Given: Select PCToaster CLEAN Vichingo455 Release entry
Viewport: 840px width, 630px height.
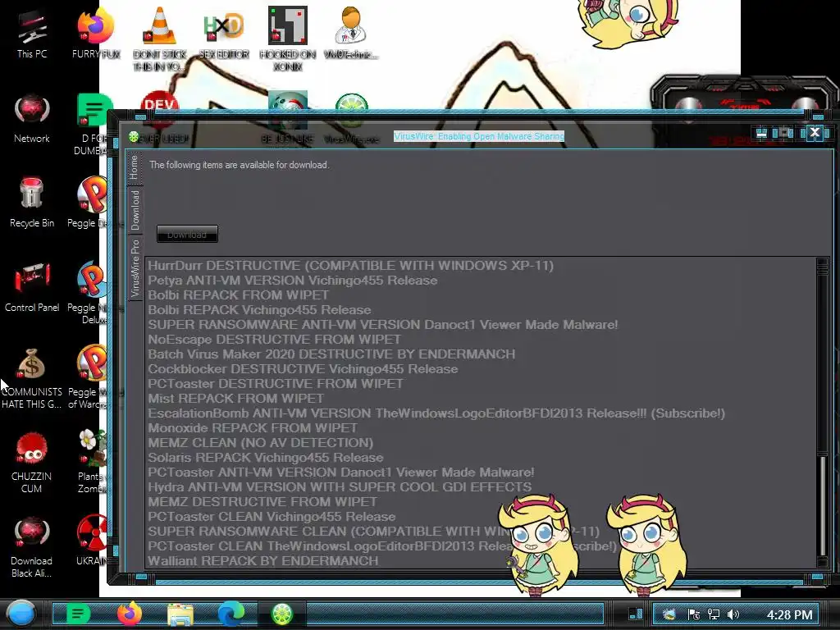Looking at the screenshot, I should 272,517.
